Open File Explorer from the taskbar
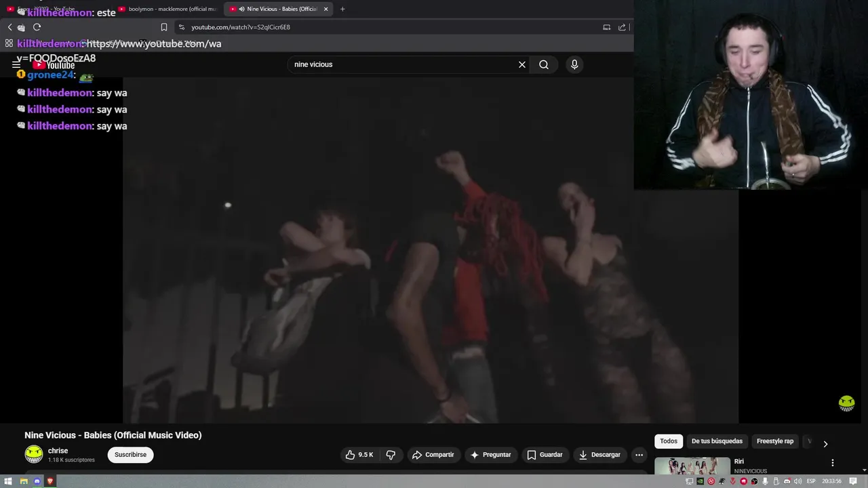Image resolution: width=868 pixels, height=488 pixels. click(x=23, y=481)
